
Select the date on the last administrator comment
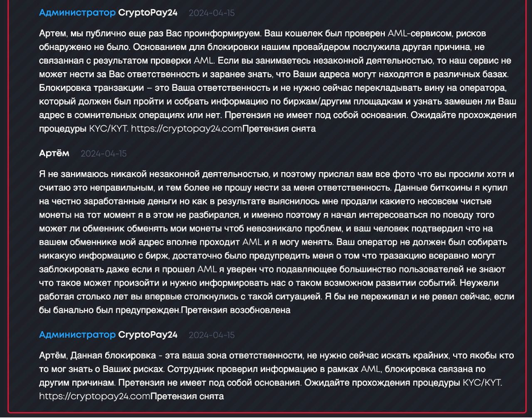click(211, 335)
